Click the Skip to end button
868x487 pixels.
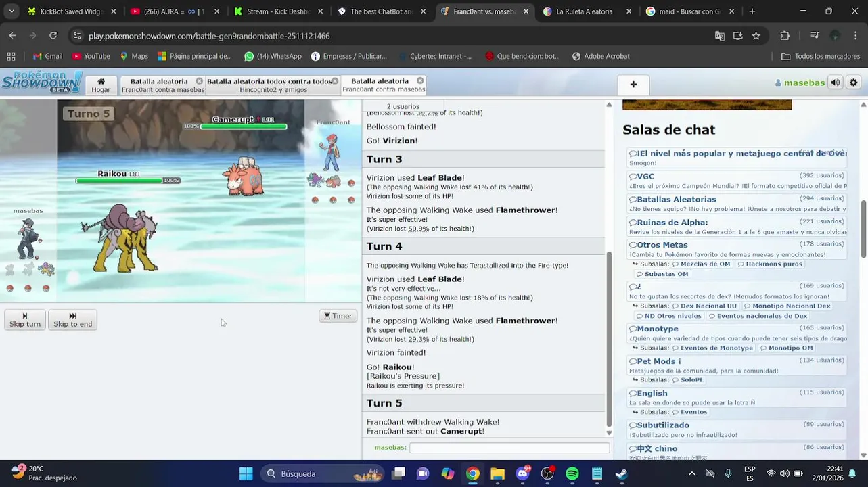[x=72, y=320]
